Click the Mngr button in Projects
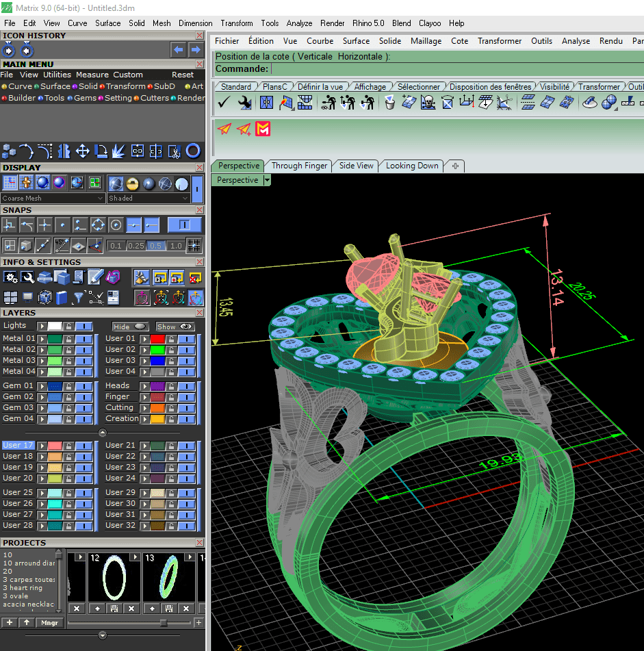The width and height of the screenshot is (644, 651). [x=49, y=622]
